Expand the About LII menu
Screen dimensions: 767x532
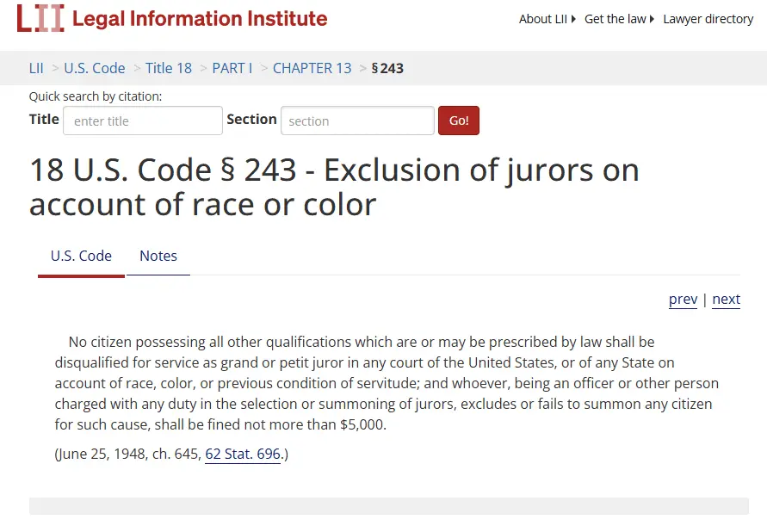[x=547, y=19]
